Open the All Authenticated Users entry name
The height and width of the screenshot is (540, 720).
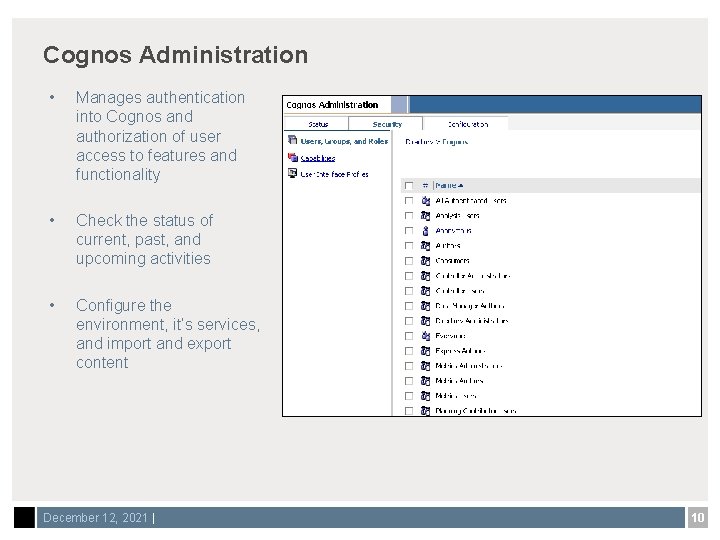(471, 201)
